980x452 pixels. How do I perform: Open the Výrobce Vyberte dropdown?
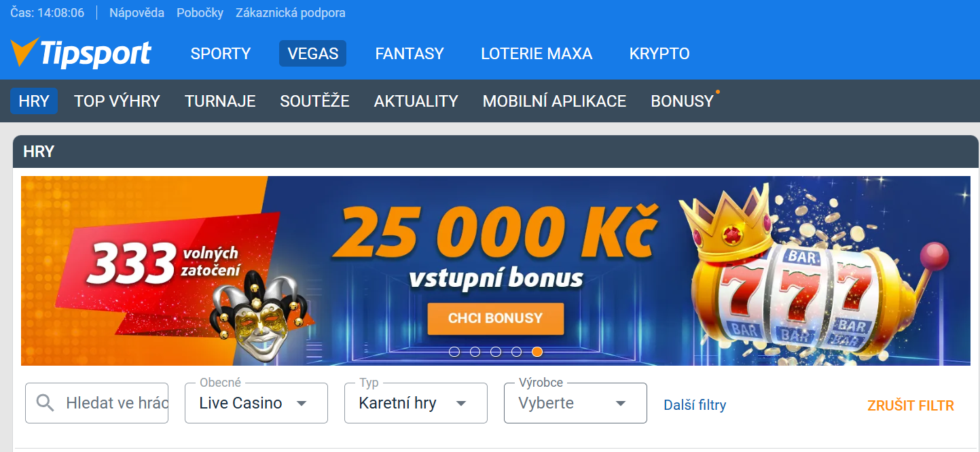pos(575,403)
